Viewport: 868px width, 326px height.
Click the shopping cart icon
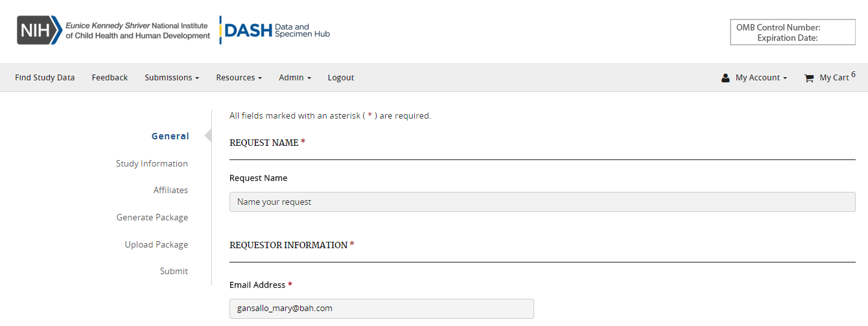[x=808, y=78]
